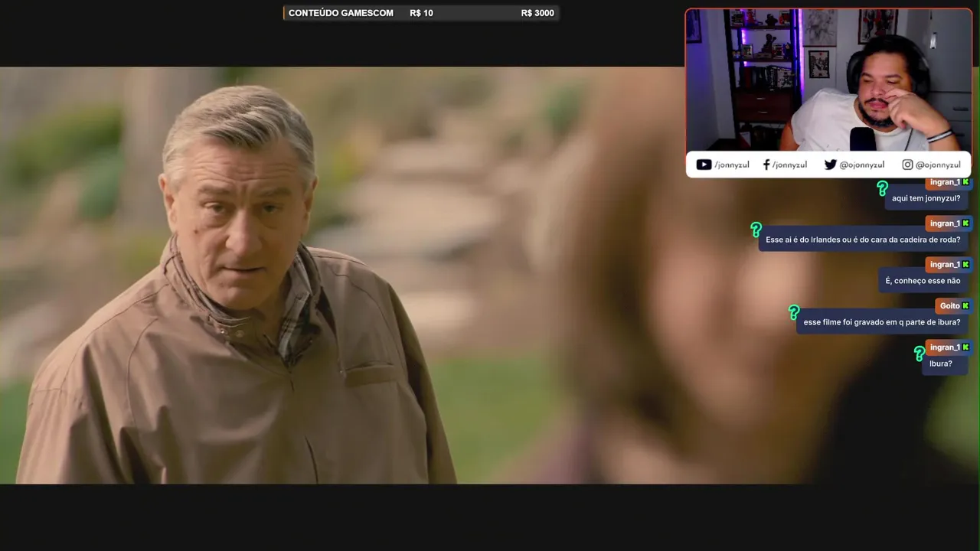Click the question mark beside 'esse filme foi gravado'

(x=793, y=312)
